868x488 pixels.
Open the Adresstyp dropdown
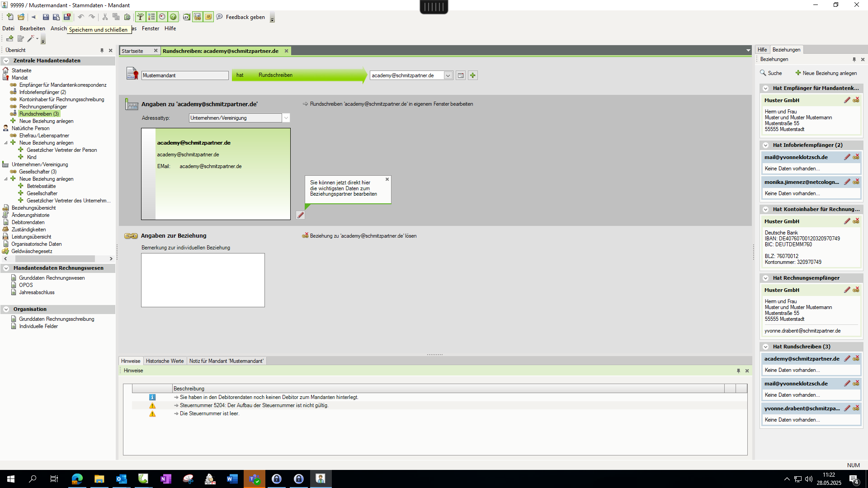(286, 118)
